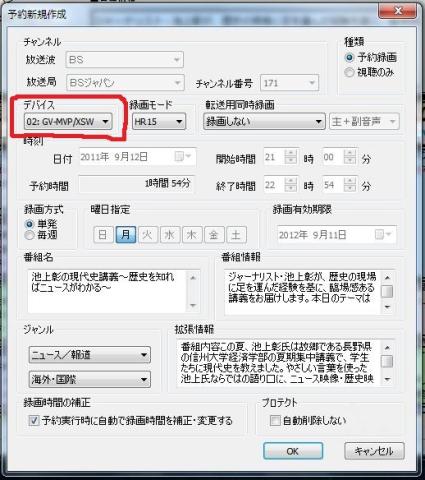425x480 pixels.
Task: Click the 番組情報 scrollbar thumb
Action: point(387,291)
